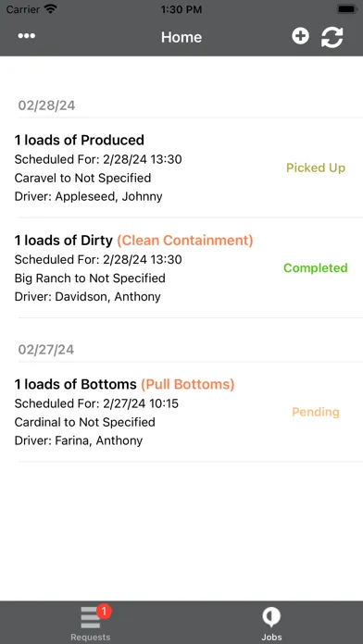
Task: Open the three-dots more options menu
Action: pos(27,36)
